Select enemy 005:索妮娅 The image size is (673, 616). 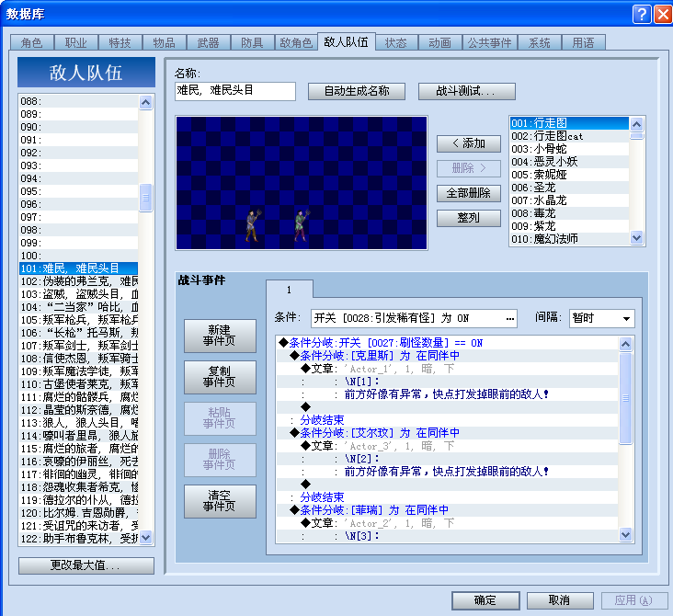(x=569, y=175)
